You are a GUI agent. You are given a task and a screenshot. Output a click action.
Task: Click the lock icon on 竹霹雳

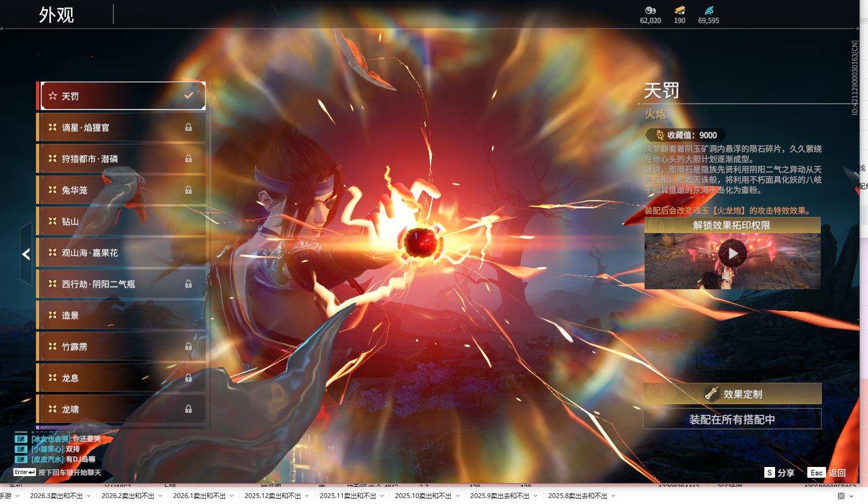189,346
